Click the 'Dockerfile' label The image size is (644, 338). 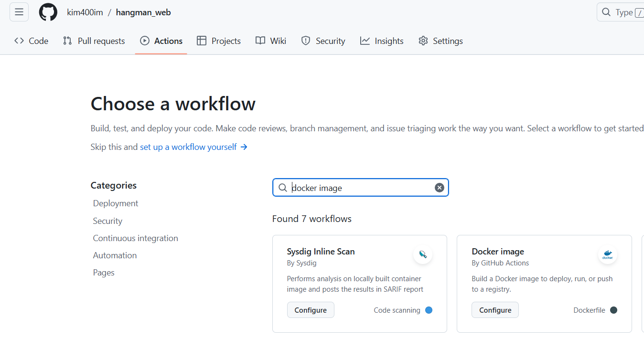(589, 310)
